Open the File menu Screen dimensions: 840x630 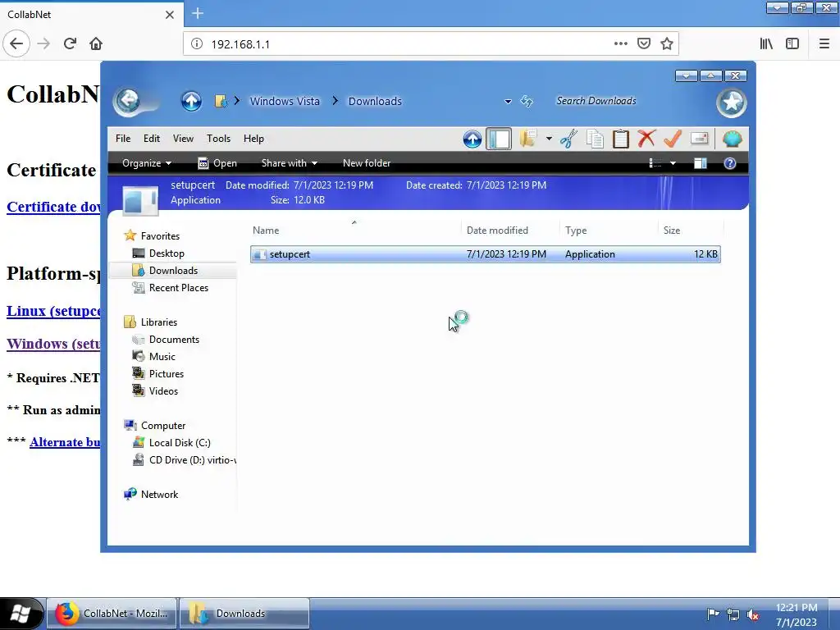[123, 139]
